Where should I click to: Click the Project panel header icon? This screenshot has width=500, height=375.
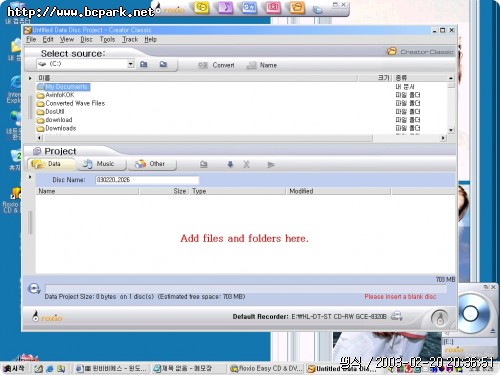[37, 151]
